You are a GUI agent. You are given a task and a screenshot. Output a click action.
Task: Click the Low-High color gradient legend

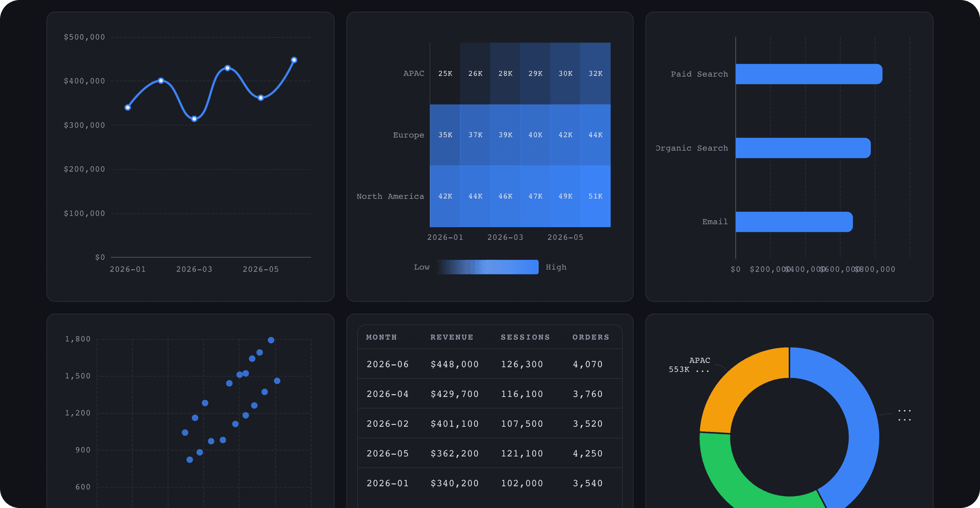488,267
